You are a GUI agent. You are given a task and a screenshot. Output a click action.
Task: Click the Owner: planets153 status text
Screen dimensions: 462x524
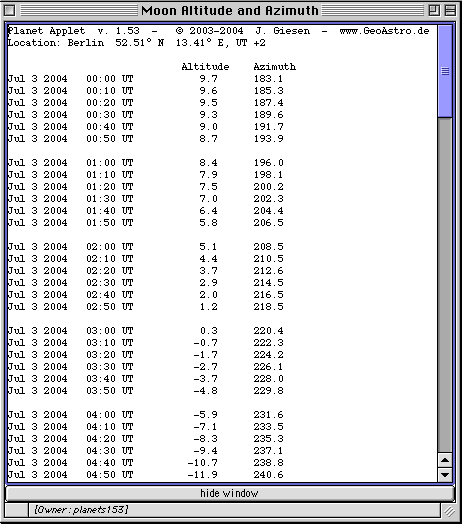81,510
